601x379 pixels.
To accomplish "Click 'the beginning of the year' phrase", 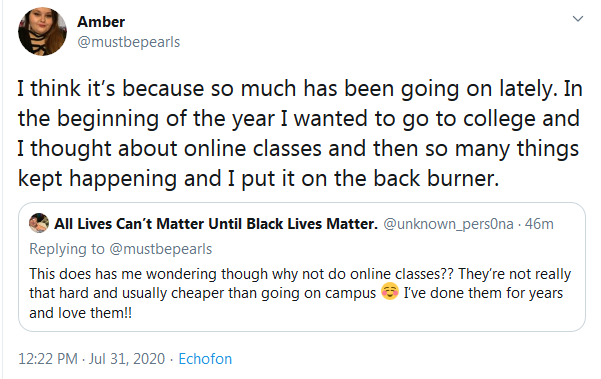I will (146, 119).
